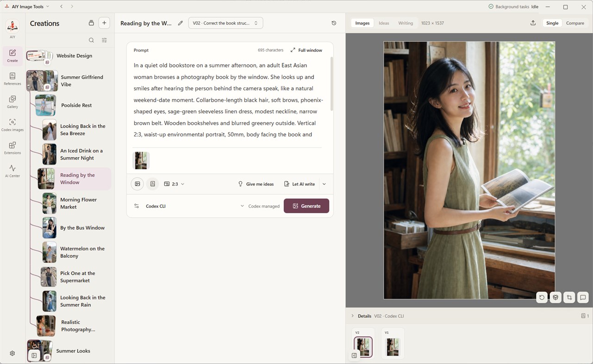Navigate back with the left arrow

[x=62, y=6]
